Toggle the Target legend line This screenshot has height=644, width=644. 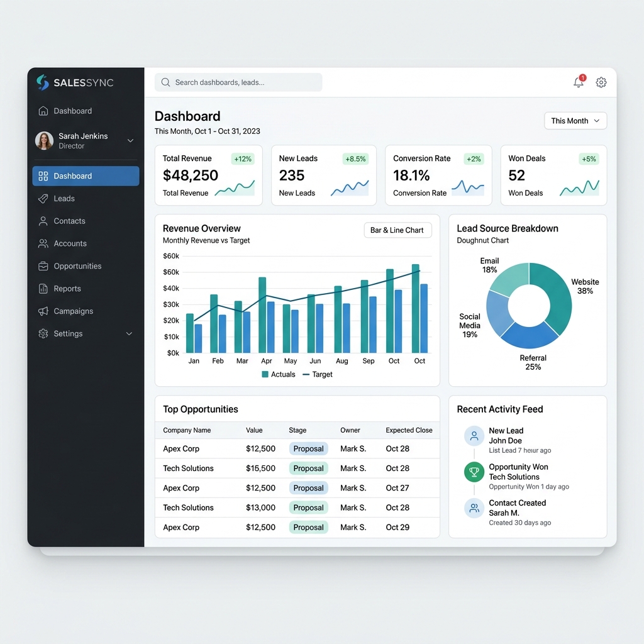point(306,374)
